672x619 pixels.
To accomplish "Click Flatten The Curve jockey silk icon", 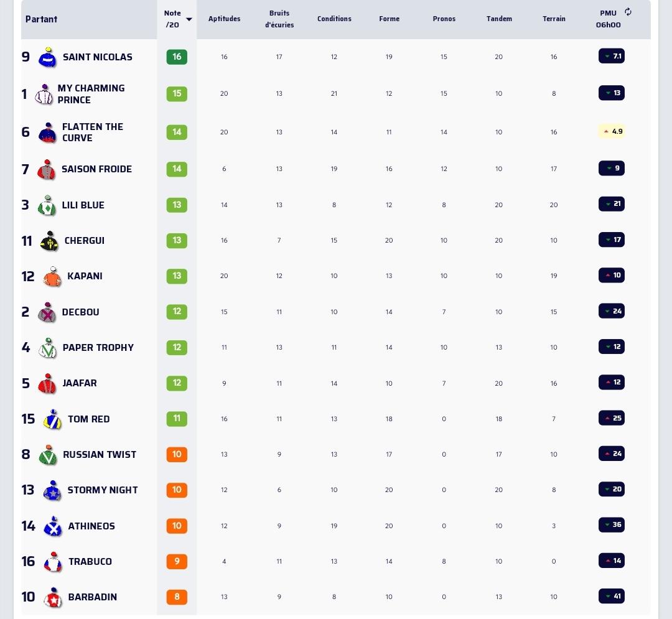I will point(47,133).
